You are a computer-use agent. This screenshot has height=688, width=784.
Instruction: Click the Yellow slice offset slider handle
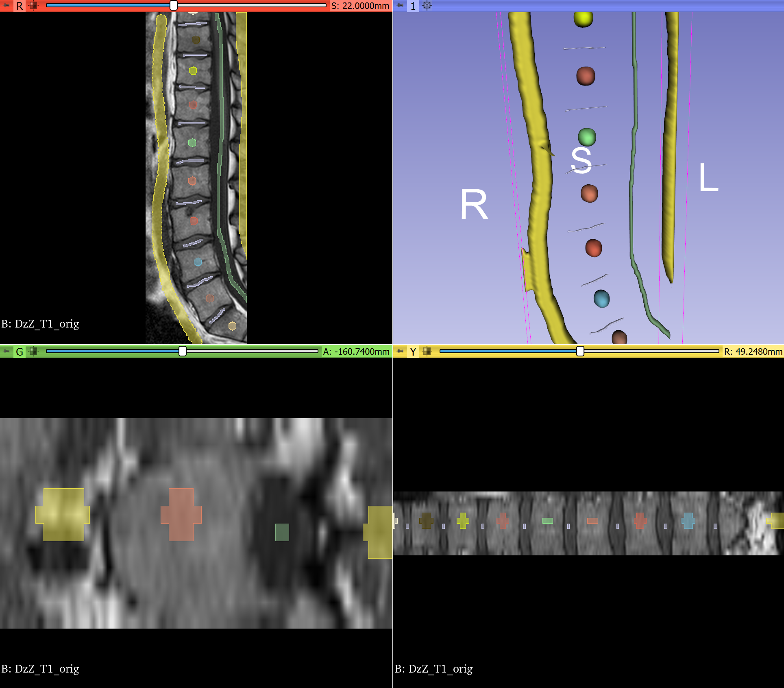(580, 351)
